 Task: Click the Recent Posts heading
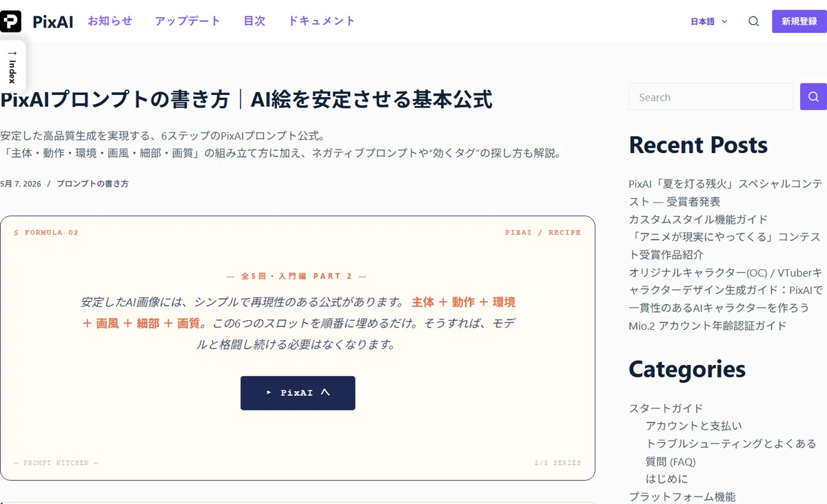[698, 145]
